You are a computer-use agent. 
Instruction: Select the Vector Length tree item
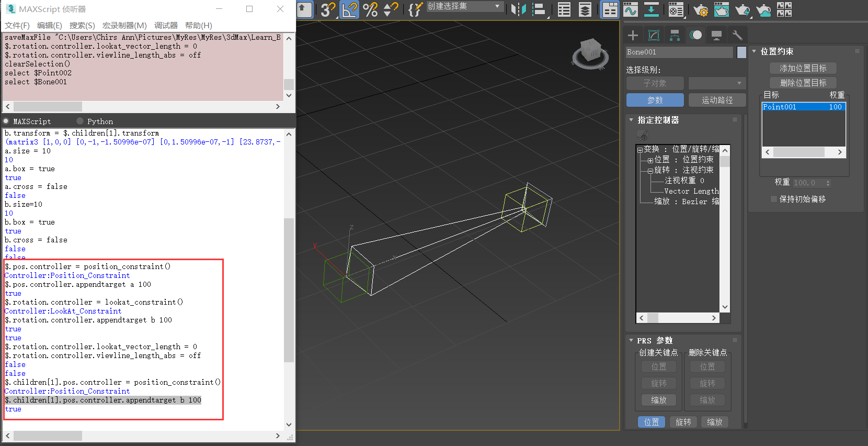(691, 191)
